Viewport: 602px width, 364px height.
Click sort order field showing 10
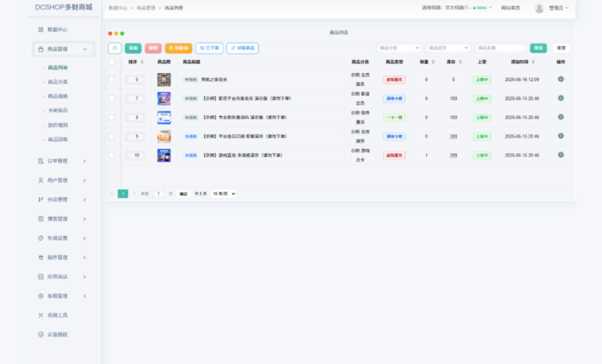[136, 155]
